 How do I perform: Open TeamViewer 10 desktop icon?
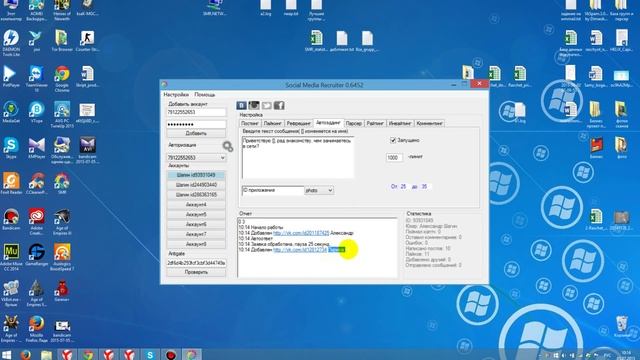tap(36, 78)
